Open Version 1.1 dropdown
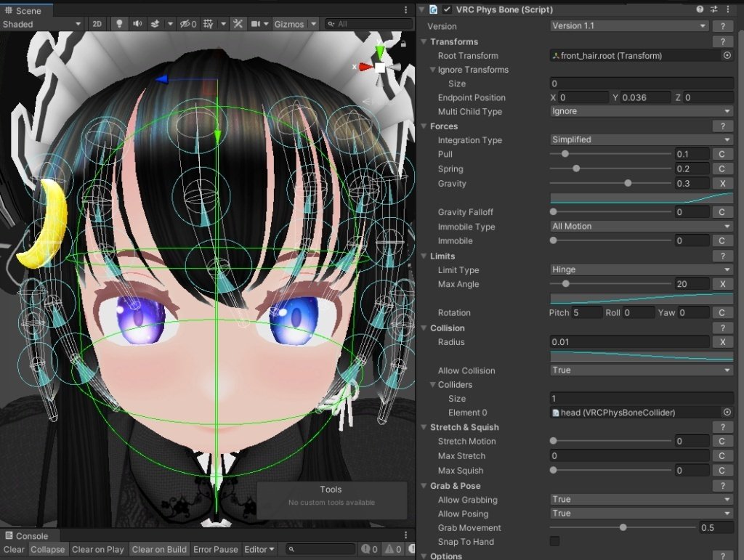The height and width of the screenshot is (560, 744). (x=629, y=26)
